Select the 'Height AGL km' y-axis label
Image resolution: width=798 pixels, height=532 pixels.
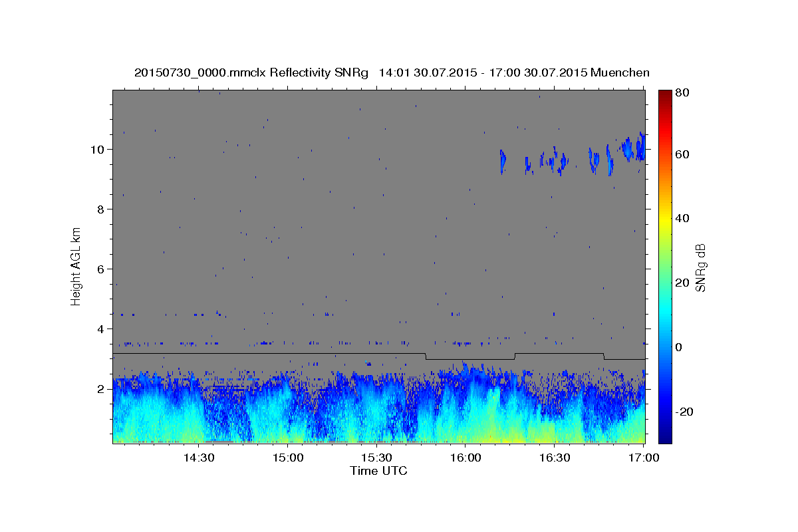pyautogui.click(x=76, y=265)
